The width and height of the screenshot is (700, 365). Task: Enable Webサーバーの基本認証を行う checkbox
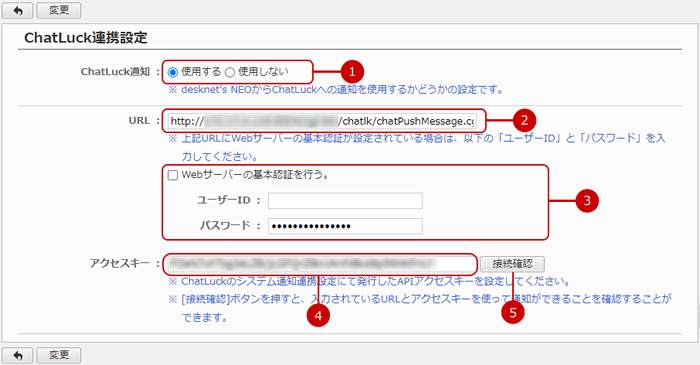click(x=173, y=175)
